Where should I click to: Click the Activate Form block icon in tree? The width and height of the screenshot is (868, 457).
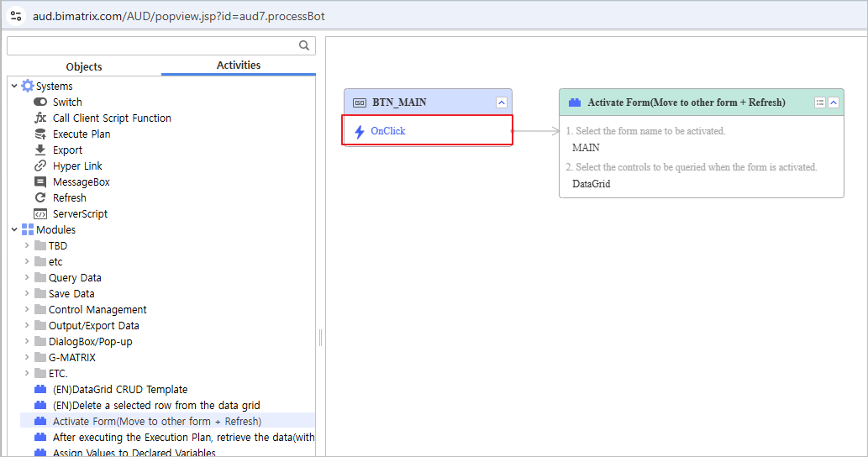pyautogui.click(x=40, y=421)
